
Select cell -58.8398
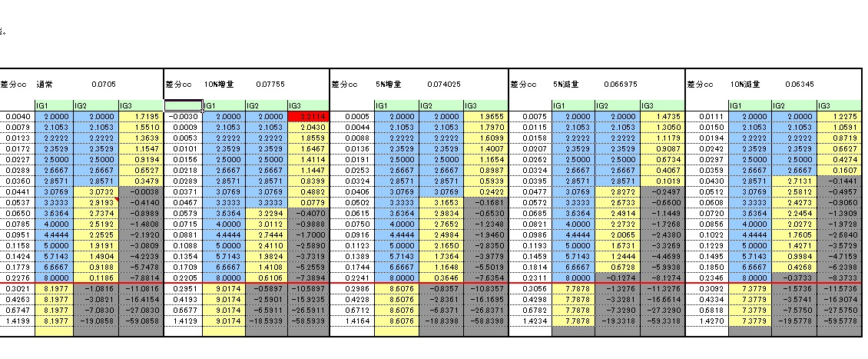coord(485,320)
